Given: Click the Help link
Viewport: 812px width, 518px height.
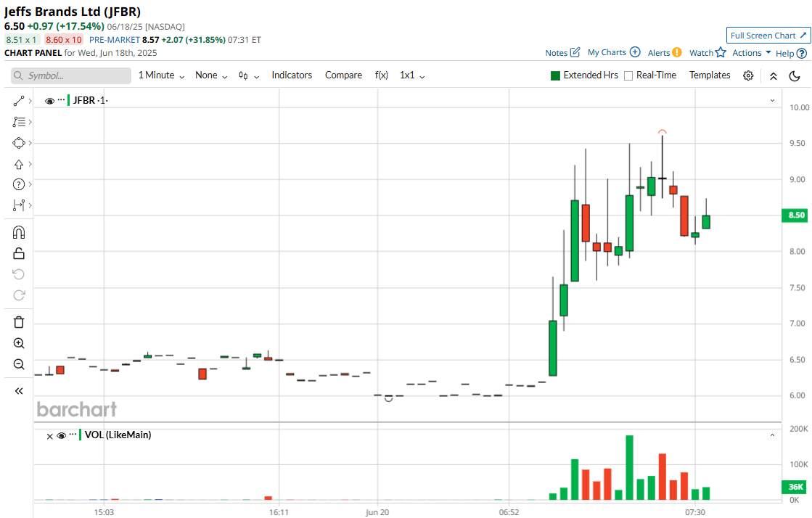Looking at the screenshot, I should click(784, 54).
